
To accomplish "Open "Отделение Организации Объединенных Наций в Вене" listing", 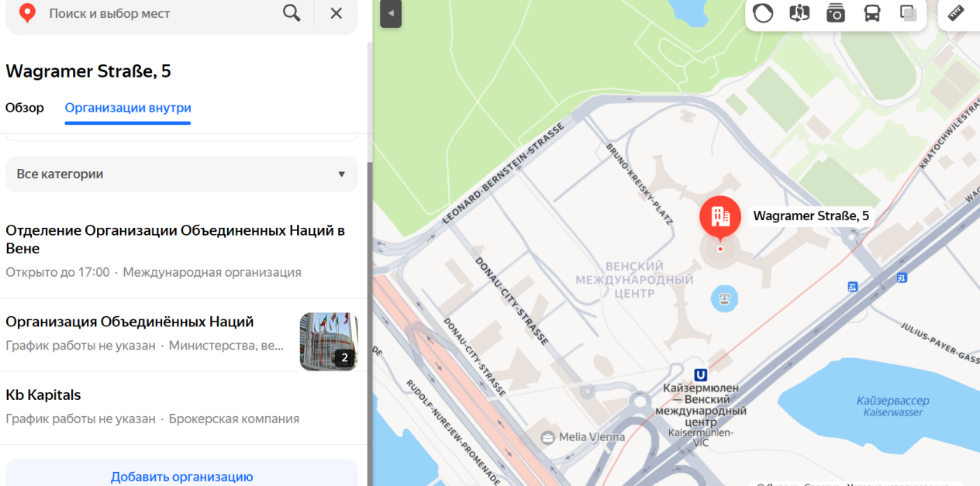I will click(x=175, y=239).
